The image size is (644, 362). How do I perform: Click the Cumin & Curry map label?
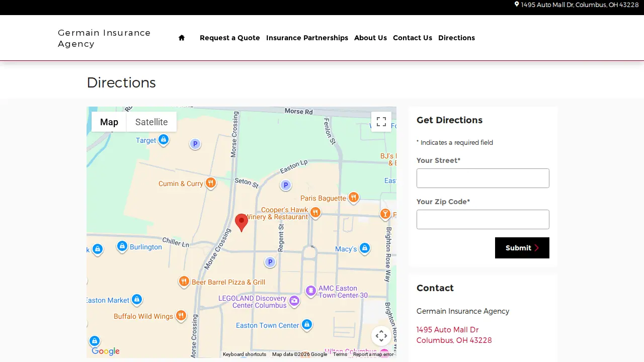coord(181,184)
